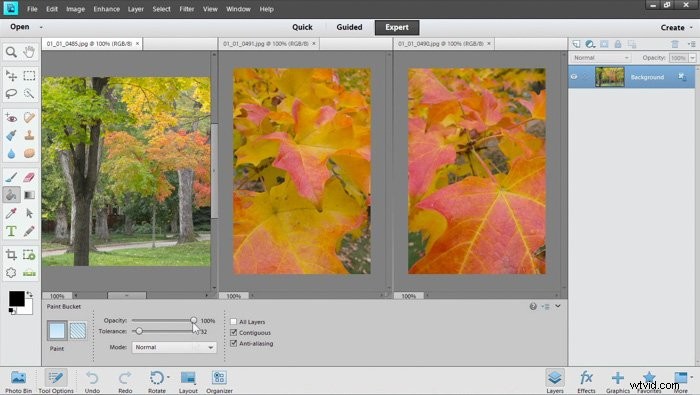Viewport: 700px width, 395px height.
Task: Select the Hand tool
Action: pos(29,52)
